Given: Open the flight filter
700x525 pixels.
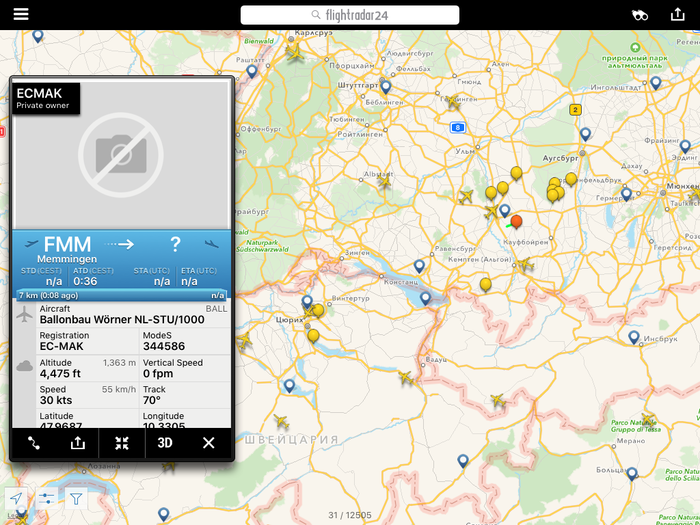Looking at the screenshot, I should (77, 498).
